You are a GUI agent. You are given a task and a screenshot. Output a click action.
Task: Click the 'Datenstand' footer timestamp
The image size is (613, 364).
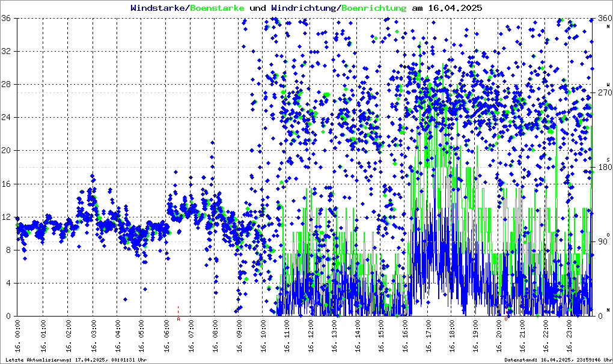557,360
